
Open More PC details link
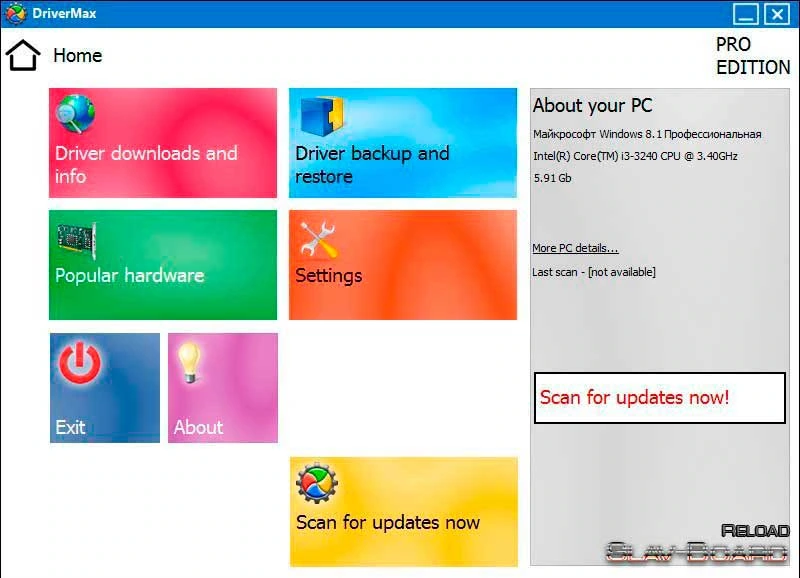click(575, 248)
